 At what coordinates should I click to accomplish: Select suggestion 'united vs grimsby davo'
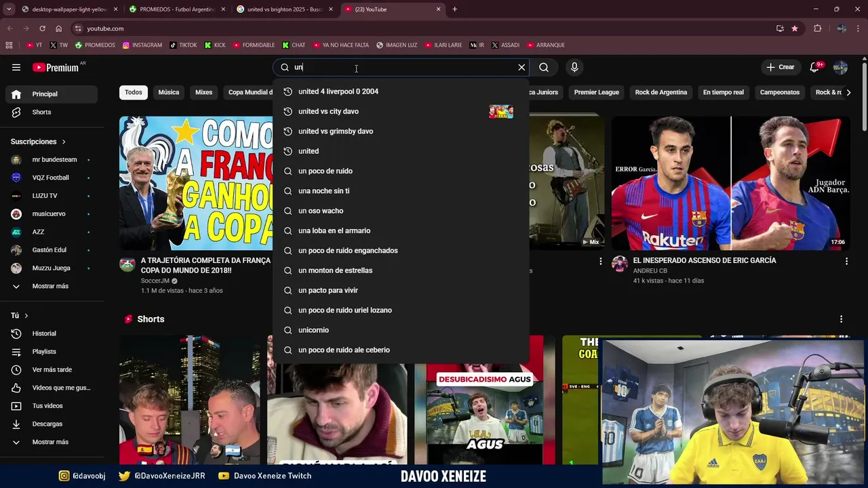pyautogui.click(x=401, y=131)
